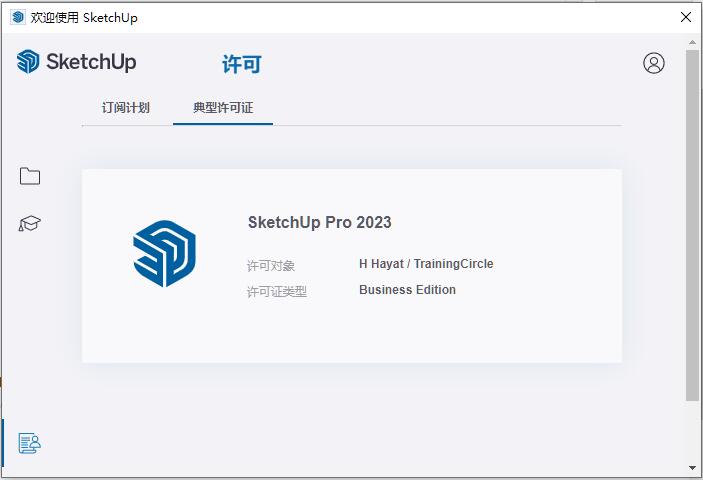703x480 pixels.
Task: Click the 许可 page heading
Action: [242, 64]
